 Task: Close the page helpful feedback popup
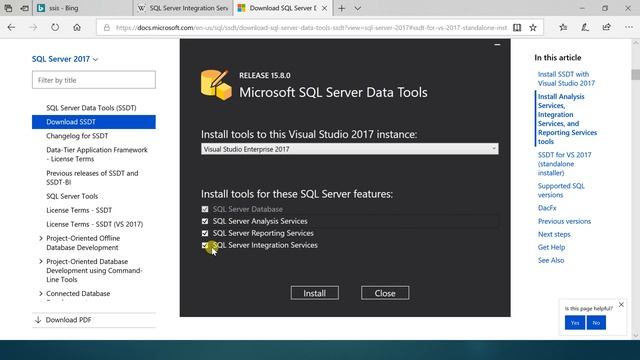point(621,304)
